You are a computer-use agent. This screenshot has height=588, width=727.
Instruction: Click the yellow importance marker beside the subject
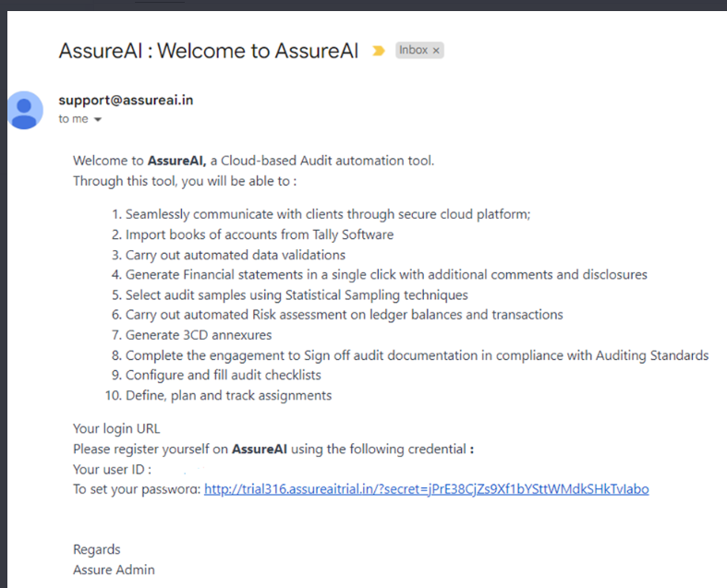coord(378,51)
